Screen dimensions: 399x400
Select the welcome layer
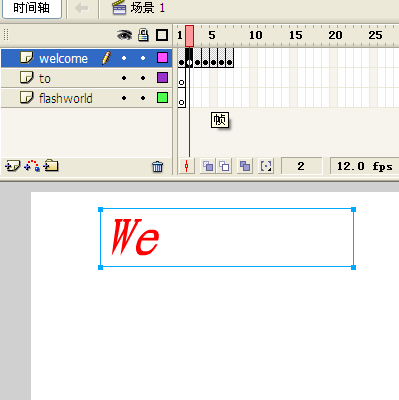click(87, 58)
